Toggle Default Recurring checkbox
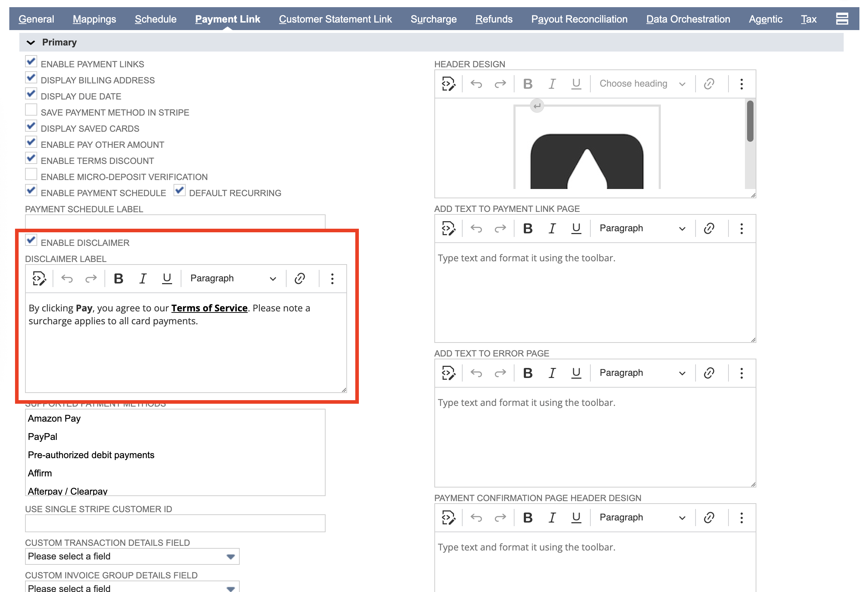 pyautogui.click(x=180, y=190)
